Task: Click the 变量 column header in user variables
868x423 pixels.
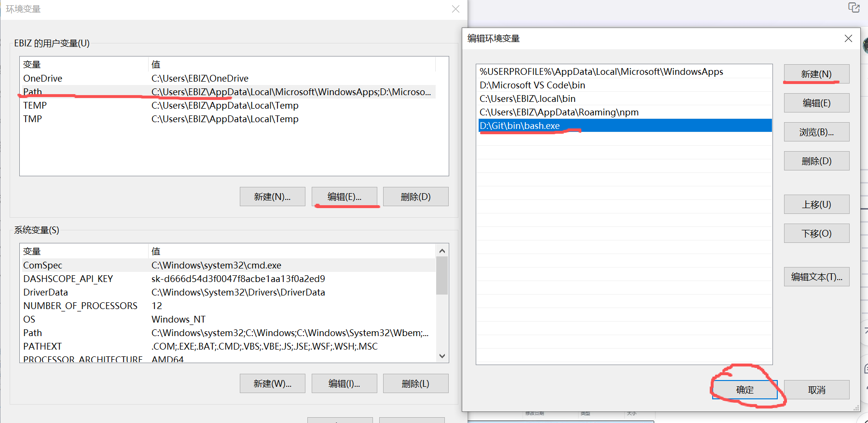Action: (x=84, y=64)
